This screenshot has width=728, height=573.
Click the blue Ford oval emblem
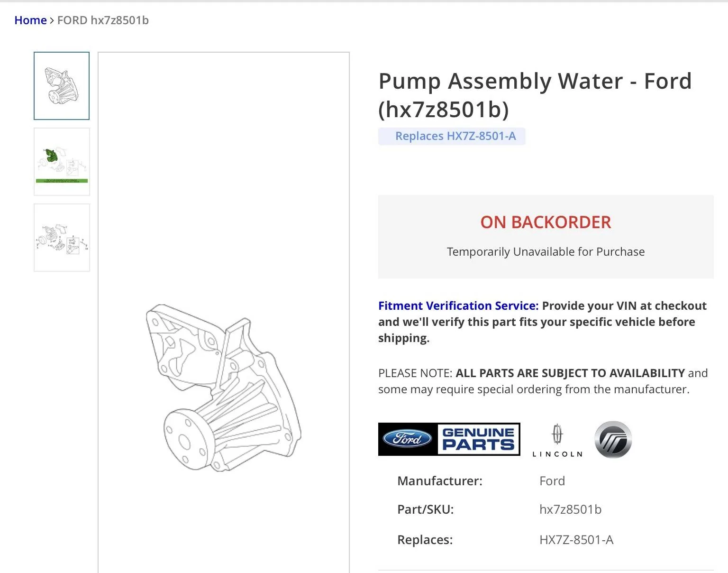coord(407,439)
